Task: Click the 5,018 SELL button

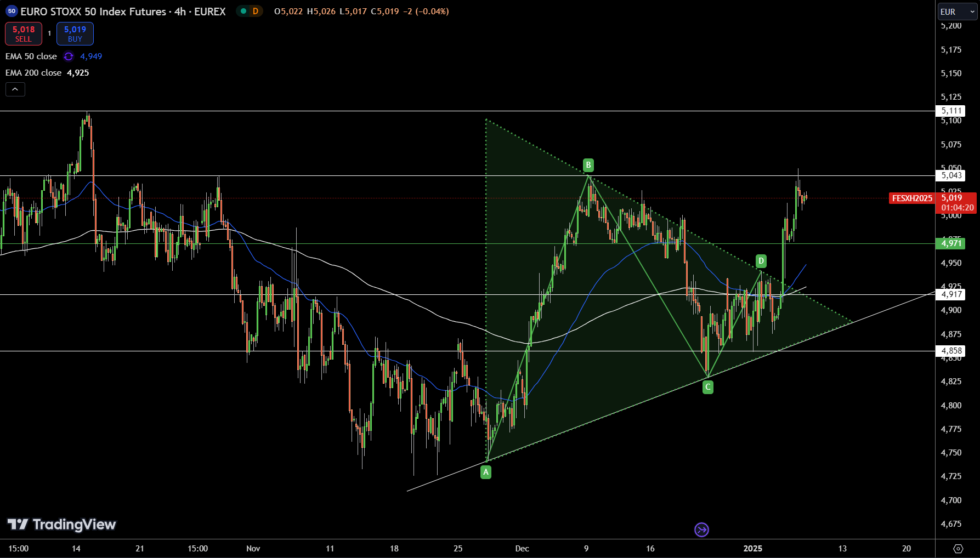Action: tap(24, 33)
